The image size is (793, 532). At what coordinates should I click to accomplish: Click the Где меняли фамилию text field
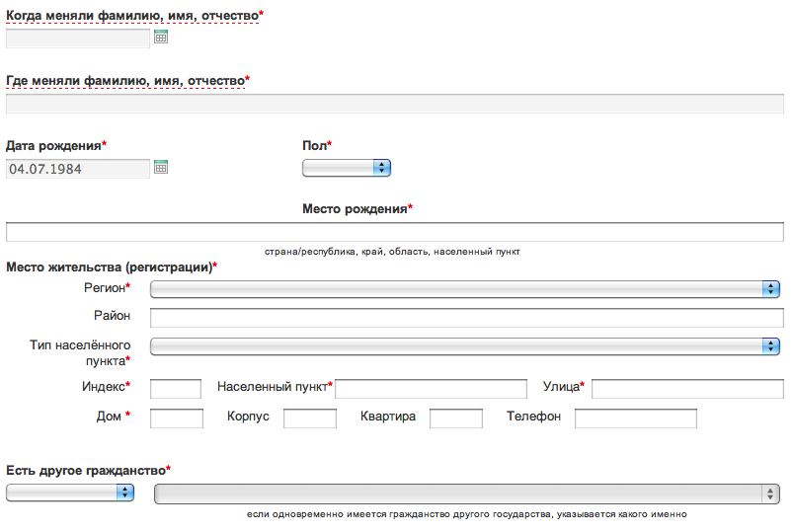point(395,104)
